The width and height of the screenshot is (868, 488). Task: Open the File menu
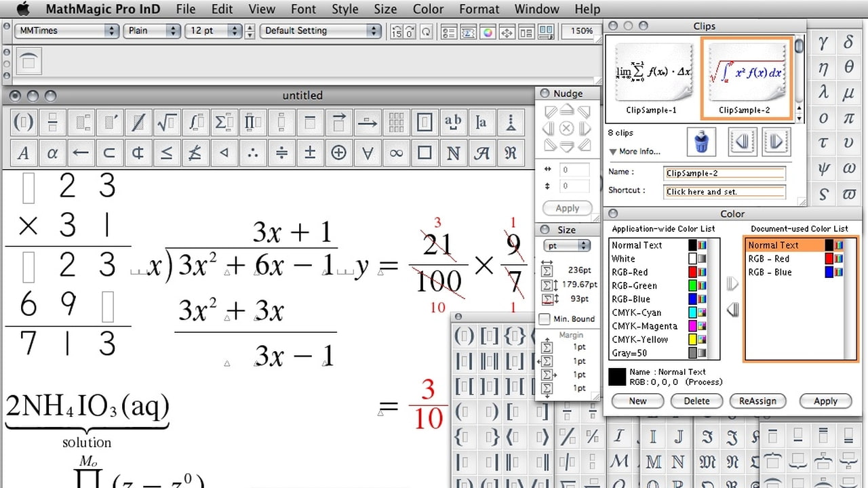185,9
